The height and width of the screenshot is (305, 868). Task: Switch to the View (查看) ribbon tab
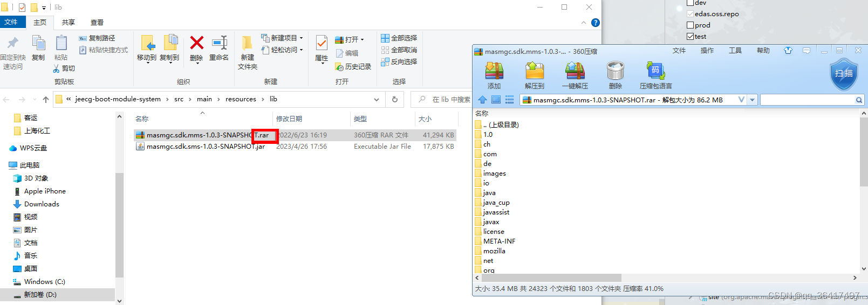pos(97,23)
